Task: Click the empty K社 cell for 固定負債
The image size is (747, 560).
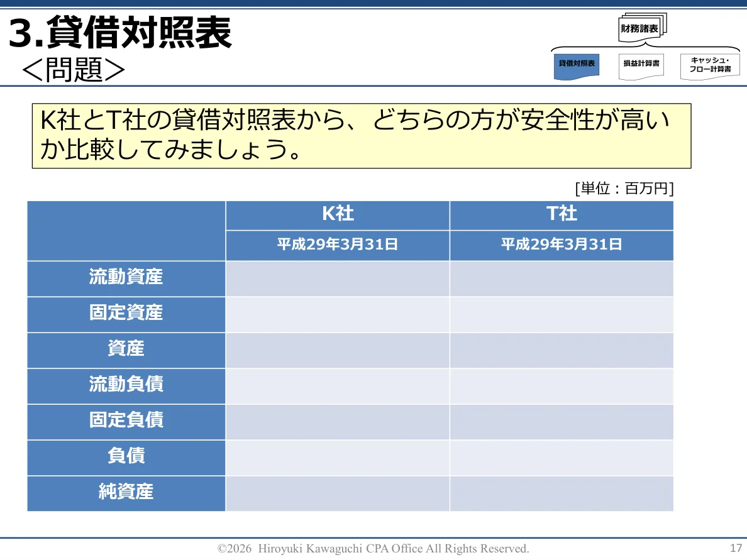Action: tap(338, 422)
